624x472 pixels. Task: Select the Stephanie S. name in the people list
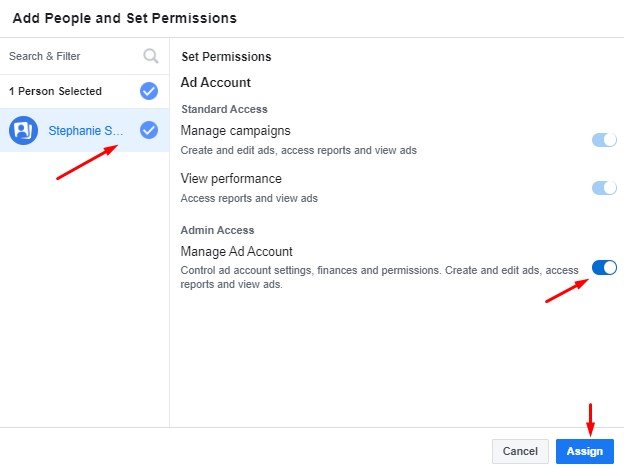pyautogui.click(x=87, y=130)
